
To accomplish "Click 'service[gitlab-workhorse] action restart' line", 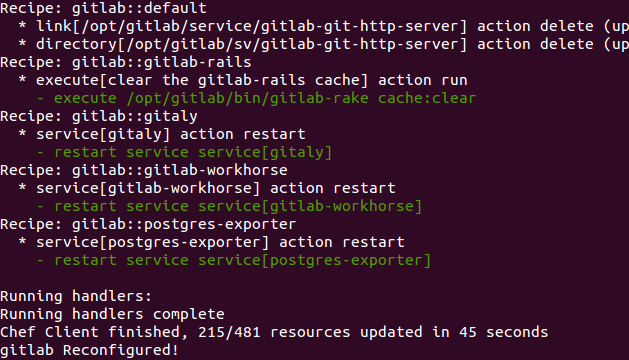I will pos(207,188).
